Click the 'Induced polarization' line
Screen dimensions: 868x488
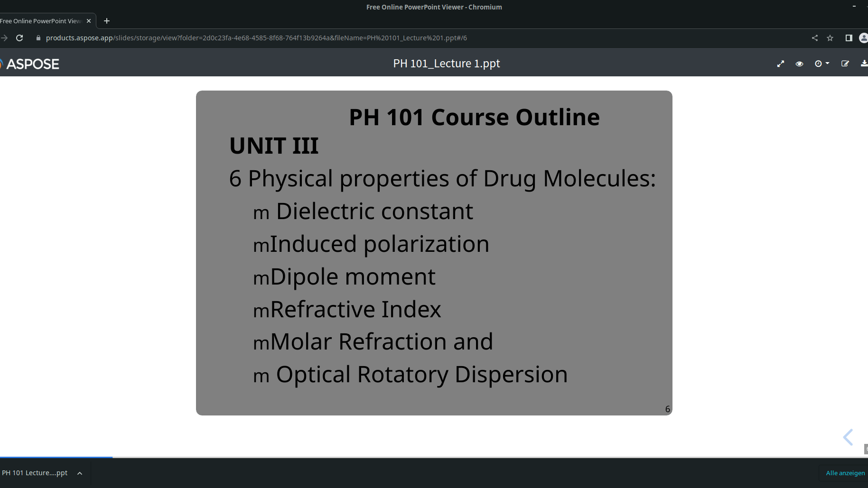380,244
